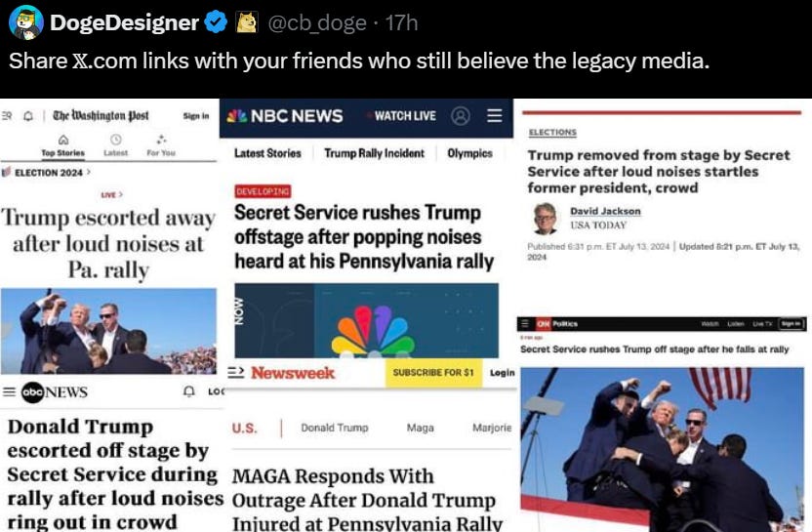812x532 pixels.
Task: Click the blue verified badge
Action: 216,22
